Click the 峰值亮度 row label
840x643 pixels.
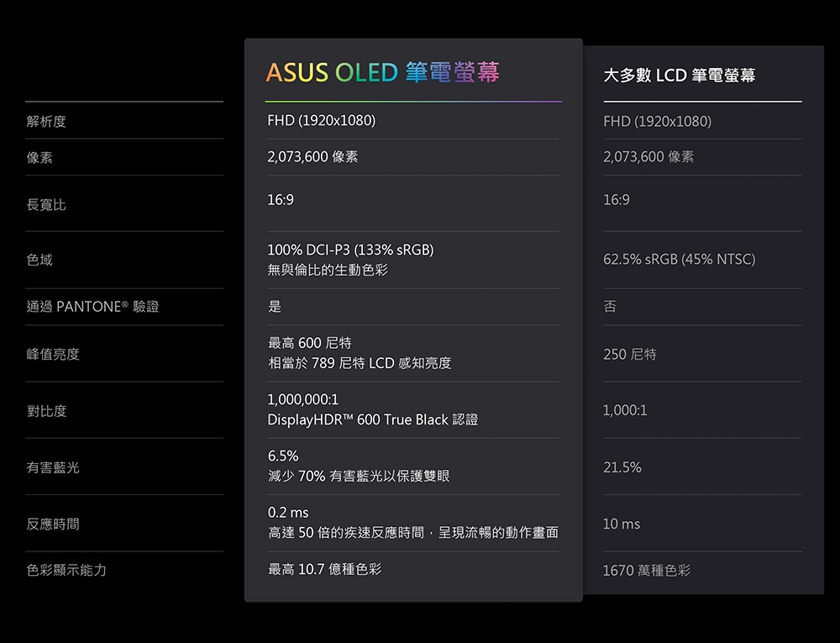pyautogui.click(x=53, y=354)
